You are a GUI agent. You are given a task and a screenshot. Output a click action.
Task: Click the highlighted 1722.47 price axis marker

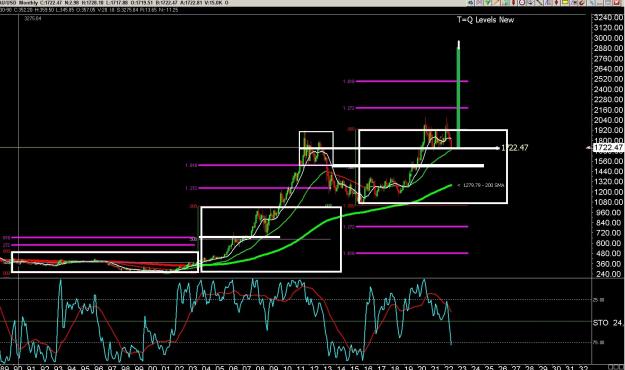coord(609,148)
